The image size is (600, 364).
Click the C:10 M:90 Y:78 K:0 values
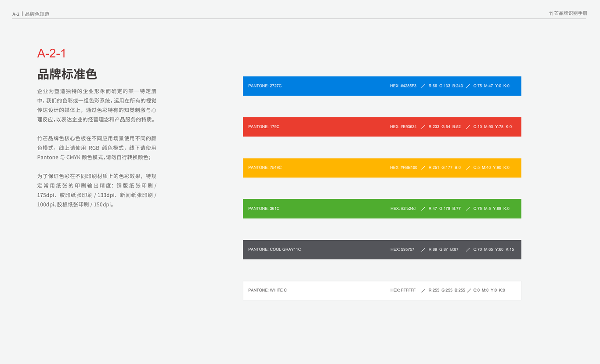click(492, 127)
